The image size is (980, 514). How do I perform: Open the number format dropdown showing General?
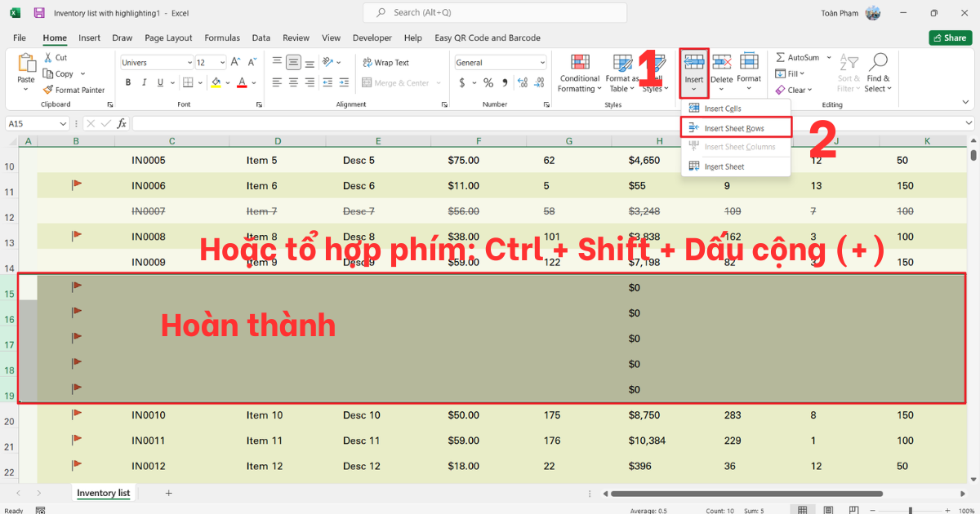[542, 63]
